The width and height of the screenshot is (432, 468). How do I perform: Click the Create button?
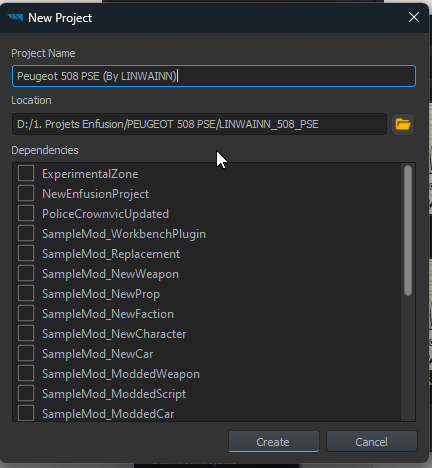tap(273, 442)
